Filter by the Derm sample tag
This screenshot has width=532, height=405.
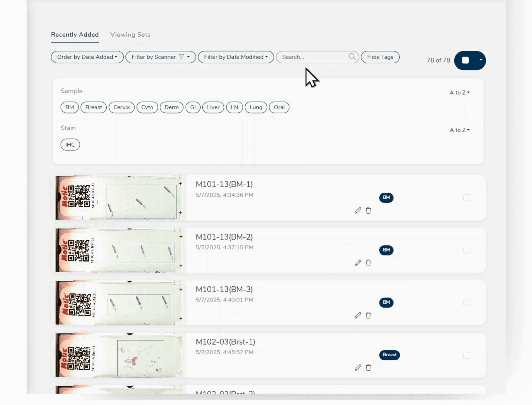(x=171, y=107)
